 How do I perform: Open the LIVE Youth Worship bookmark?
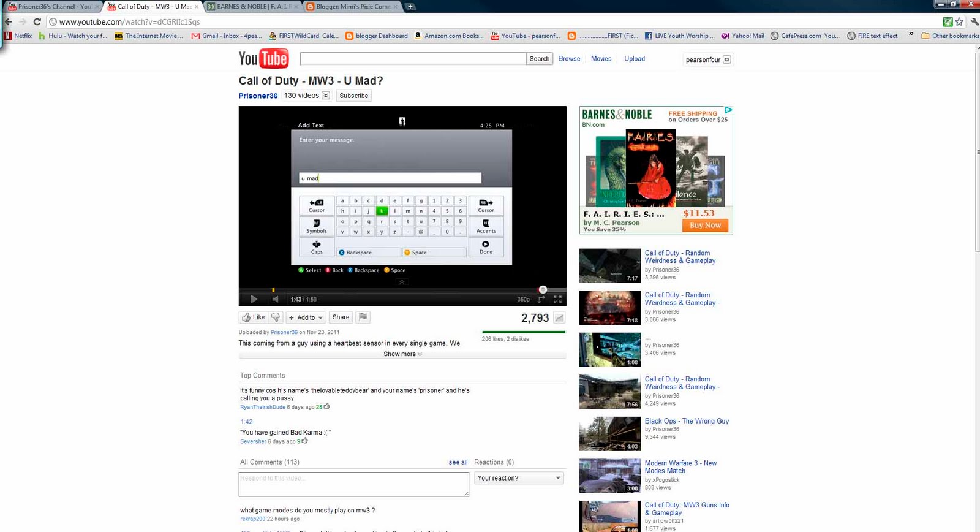click(x=680, y=36)
